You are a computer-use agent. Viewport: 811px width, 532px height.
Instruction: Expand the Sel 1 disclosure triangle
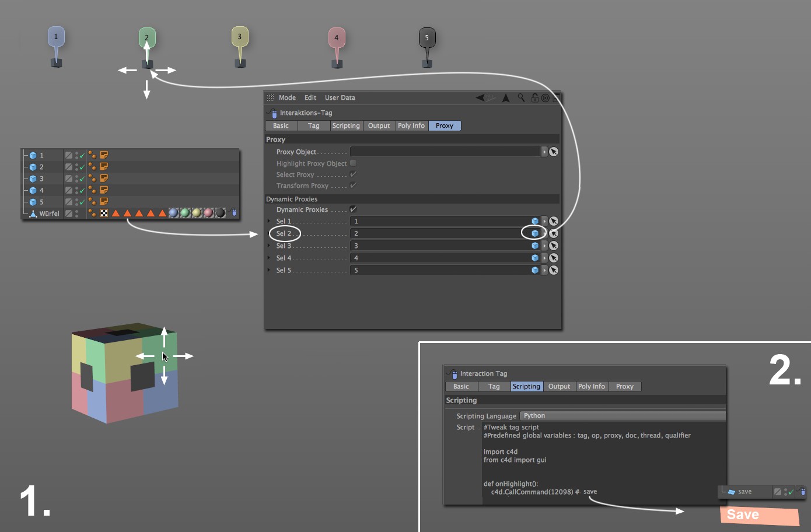tap(269, 221)
